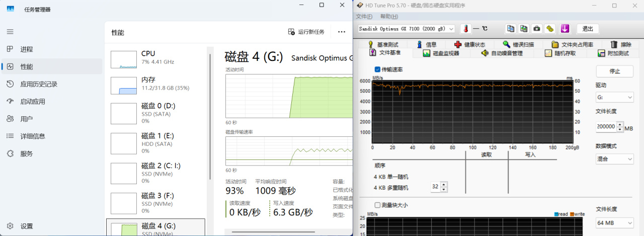Screen dimensions: 644x236
Task: Click the yellow options icon in HD Tune
Action: [550, 29]
